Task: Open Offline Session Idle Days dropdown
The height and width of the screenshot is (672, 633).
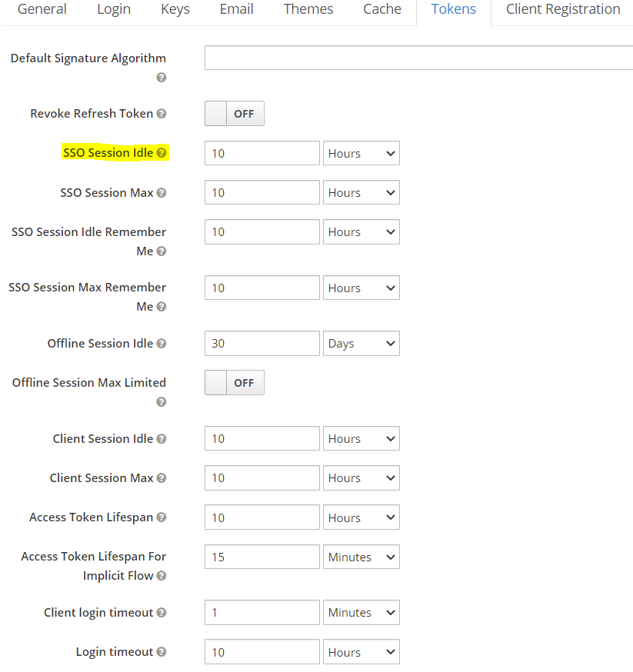Action: [x=361, y=343]
